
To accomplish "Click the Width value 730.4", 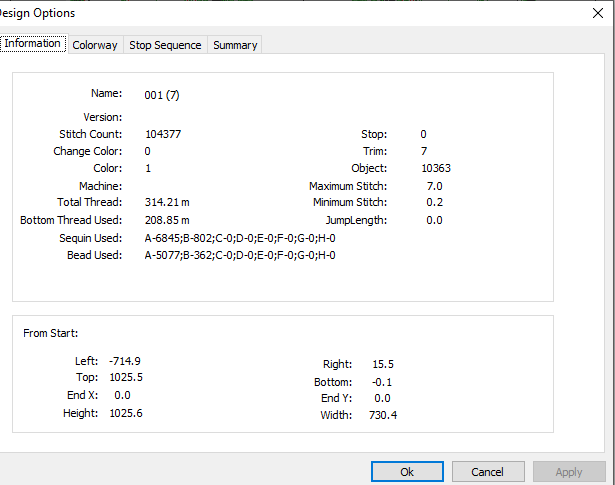I will click(x=383, y=415).
